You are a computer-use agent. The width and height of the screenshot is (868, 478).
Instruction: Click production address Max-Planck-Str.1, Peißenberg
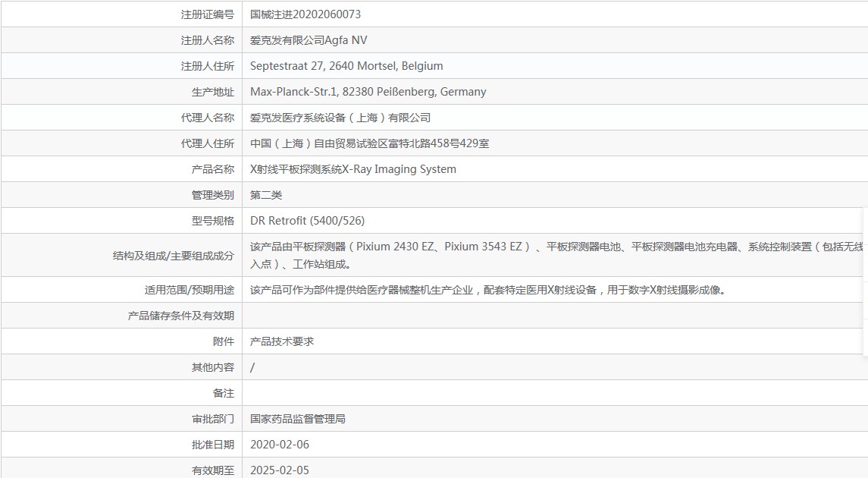pyautogui.click(x=368, y=92)
